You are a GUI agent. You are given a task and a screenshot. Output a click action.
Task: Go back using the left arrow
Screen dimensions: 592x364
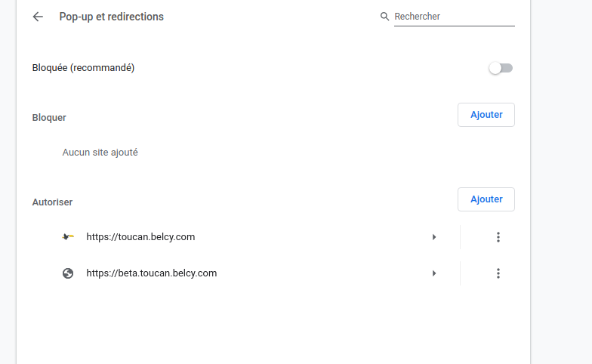pyautogui.click(x=38, y=17)
